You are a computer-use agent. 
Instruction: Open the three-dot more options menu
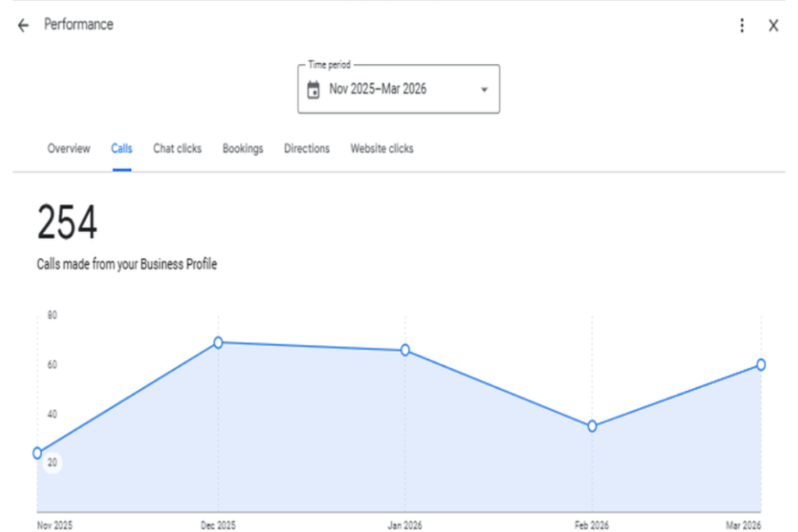point(742,26)
